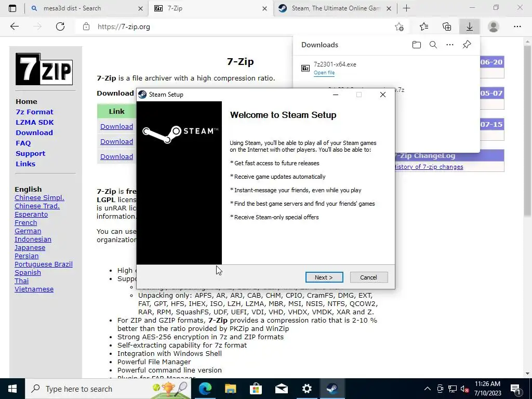The height and width of the screenshot is (399, 532).
Task: Click the first Download link in table
Action: tap(116, 127)
